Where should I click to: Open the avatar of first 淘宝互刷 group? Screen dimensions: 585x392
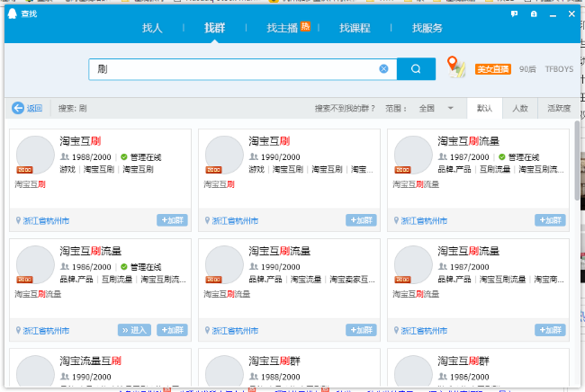click(x=35, y=155)
